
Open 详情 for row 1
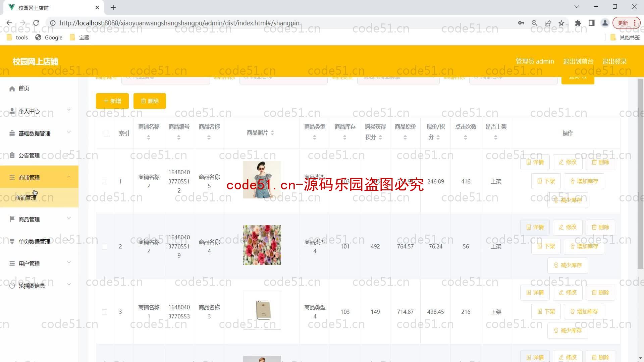(x=535, y=162)
